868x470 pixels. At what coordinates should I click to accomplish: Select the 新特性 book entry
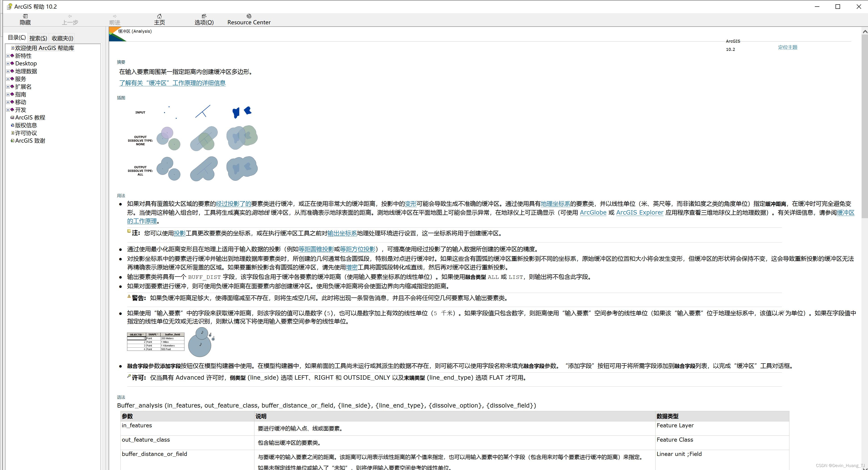(x=23, y=56)
